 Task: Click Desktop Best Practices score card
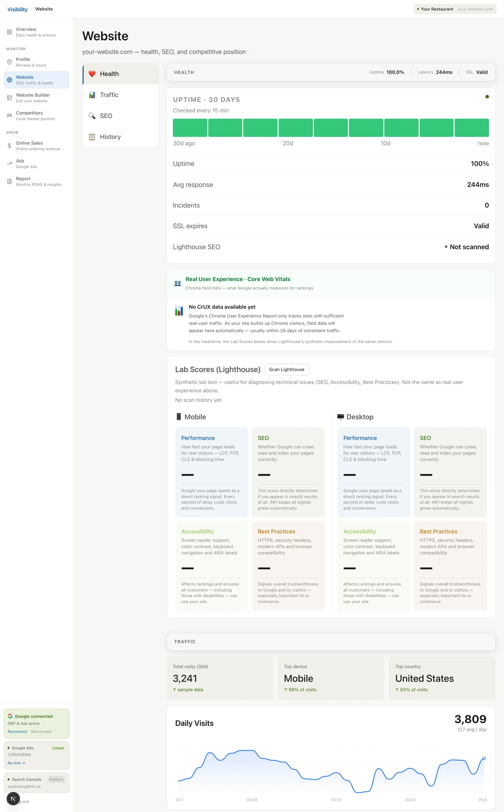coord(450,566)
